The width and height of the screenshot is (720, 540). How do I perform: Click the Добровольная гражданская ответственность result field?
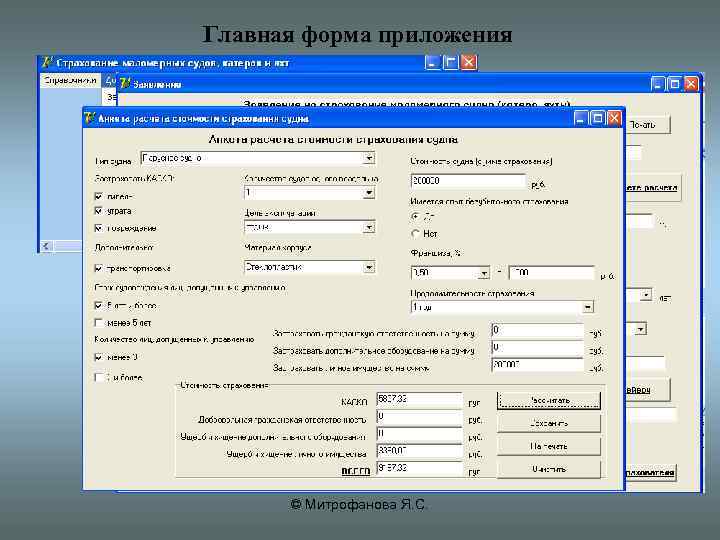419,416
